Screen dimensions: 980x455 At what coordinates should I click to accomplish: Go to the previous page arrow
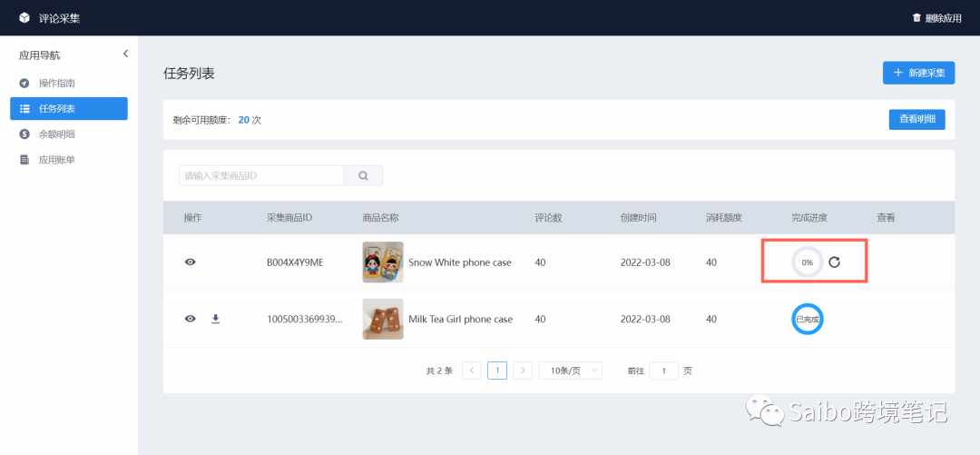(471, 371)
